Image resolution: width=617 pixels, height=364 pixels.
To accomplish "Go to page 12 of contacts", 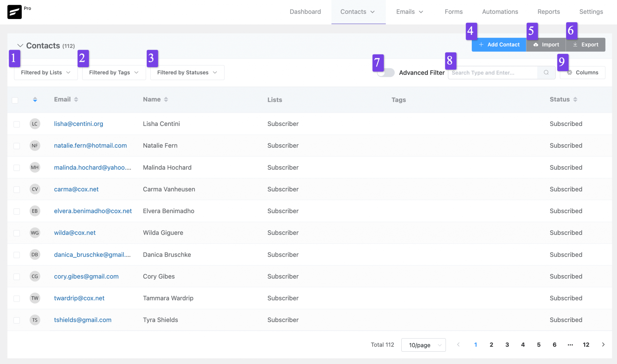I will click(586, 344).
